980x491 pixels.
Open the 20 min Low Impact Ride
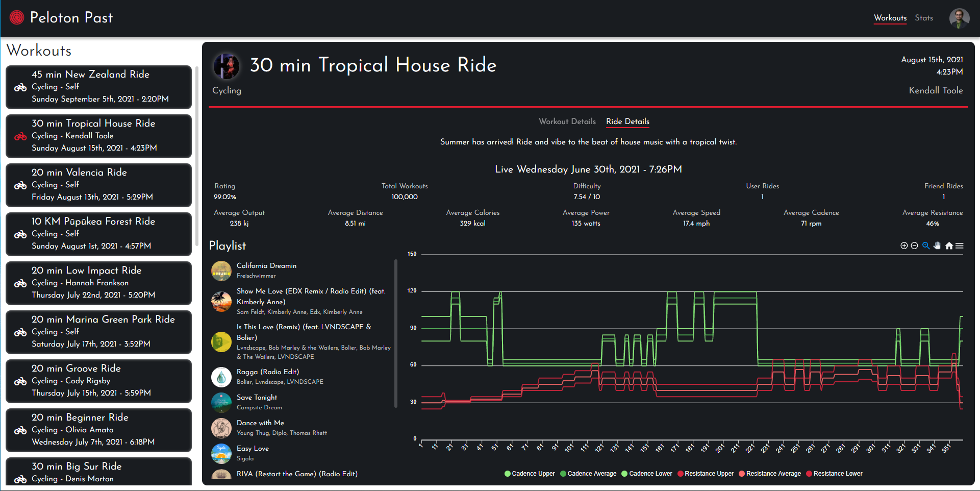click(98, 283)
